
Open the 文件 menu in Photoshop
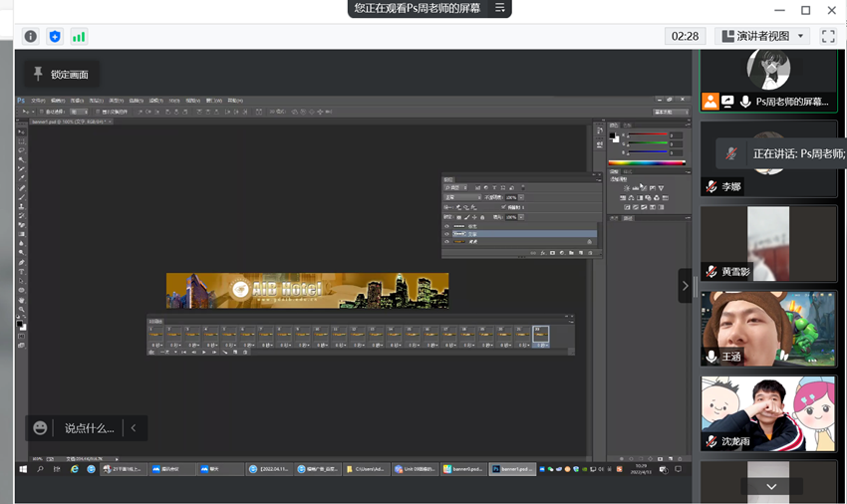(x=37, y=101)
